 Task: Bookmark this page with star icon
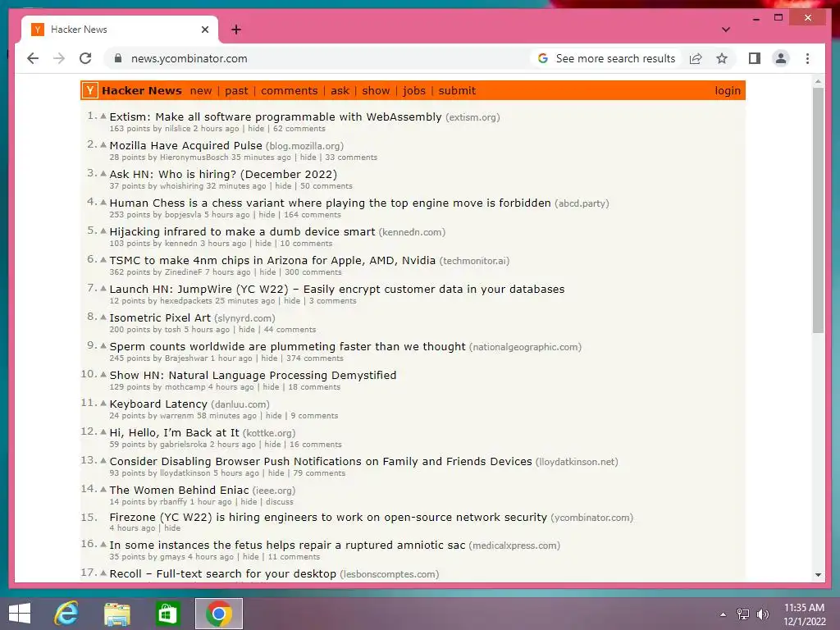pos(722,58)
